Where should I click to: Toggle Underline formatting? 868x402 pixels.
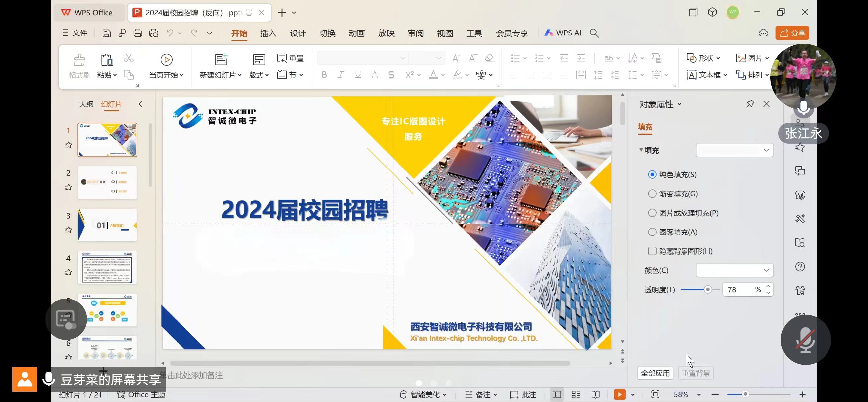coord(358,75)
